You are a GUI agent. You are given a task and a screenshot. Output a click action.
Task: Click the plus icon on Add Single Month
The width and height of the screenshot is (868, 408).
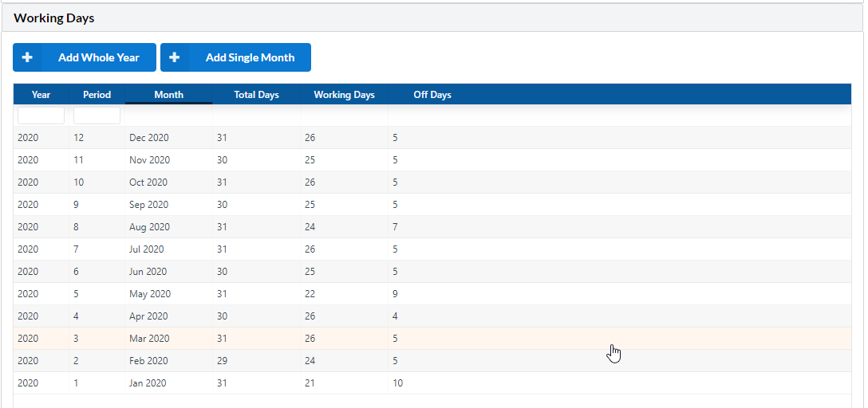tap(175, 57)
